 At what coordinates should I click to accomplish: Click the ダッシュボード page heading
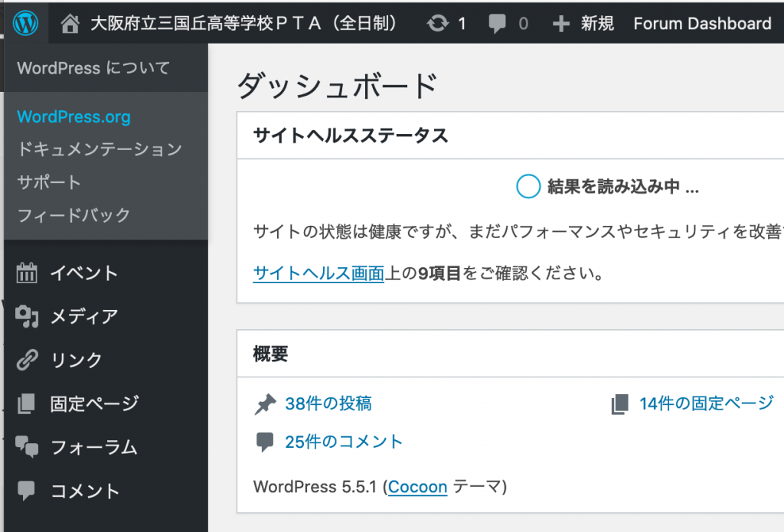coord(338,86)
